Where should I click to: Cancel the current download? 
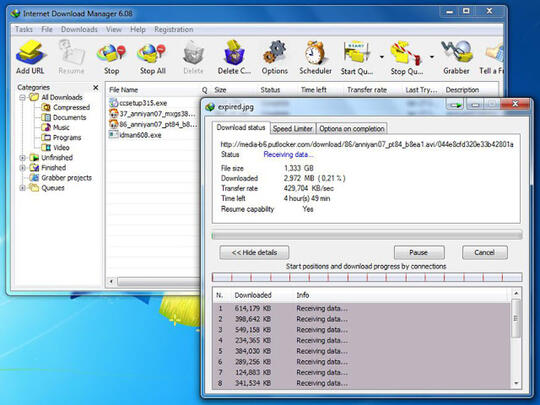pyautogui.click(x=485, y=252)
